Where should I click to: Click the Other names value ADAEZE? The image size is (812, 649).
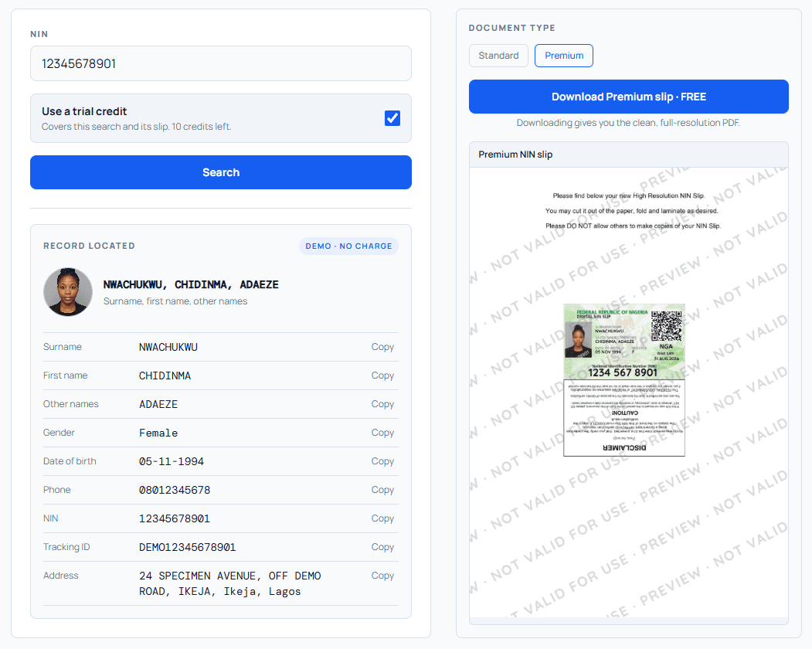158,405
